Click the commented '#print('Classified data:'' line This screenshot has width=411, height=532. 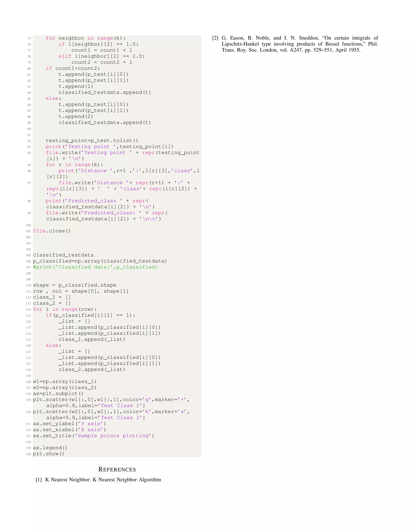coord(95,267)
